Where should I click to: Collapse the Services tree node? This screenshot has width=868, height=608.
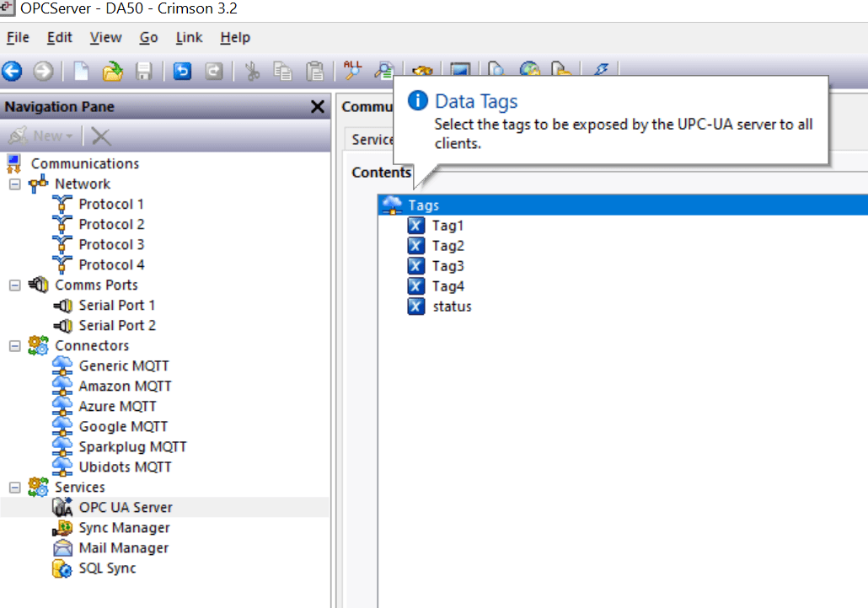point(15,488)
